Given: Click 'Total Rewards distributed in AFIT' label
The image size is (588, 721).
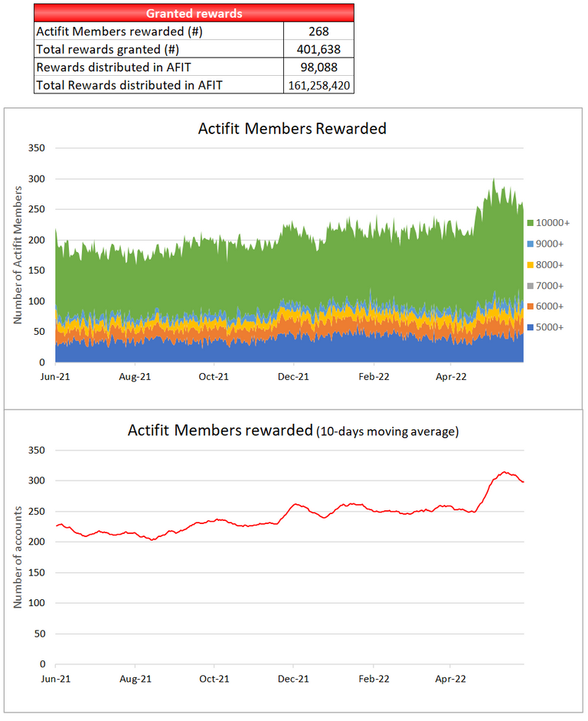Looking at the screenshot, I should point(129,85).
